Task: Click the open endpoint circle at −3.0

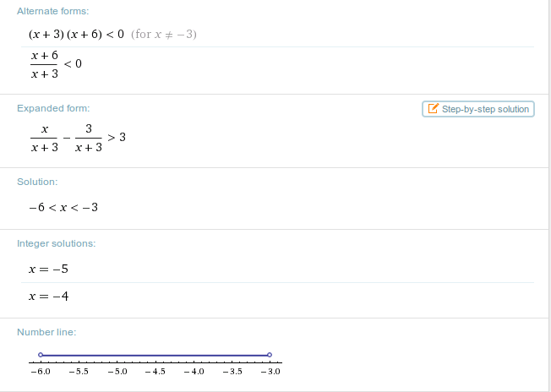Action: click(x=269, y=355)
